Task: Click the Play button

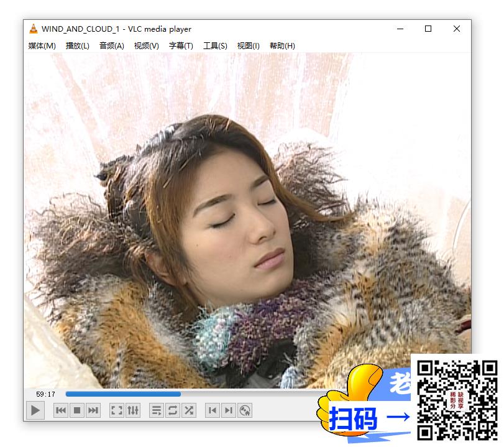Action: (x=35, y=410)
